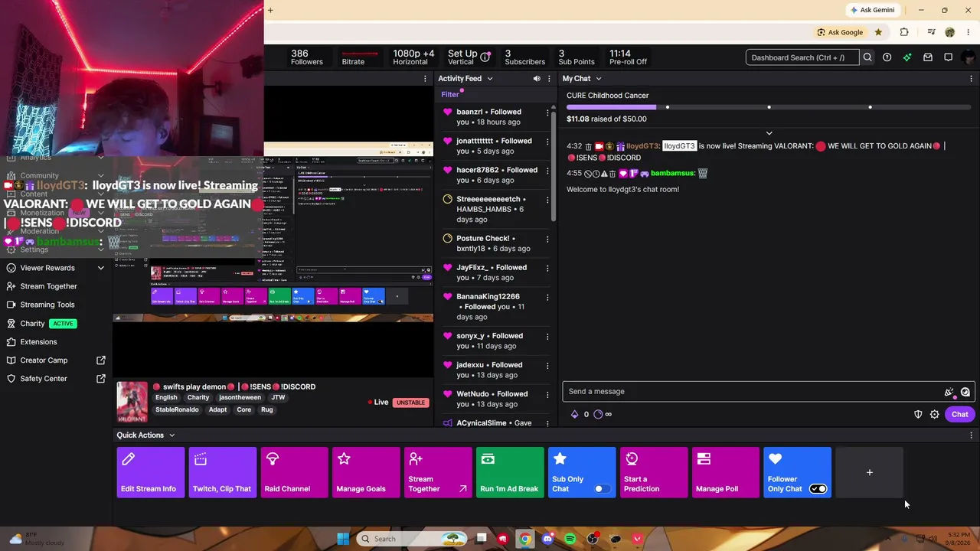Click the Twitch, Clip That quick action
Screen dimensions: 980x551
(x=222, y=472)
